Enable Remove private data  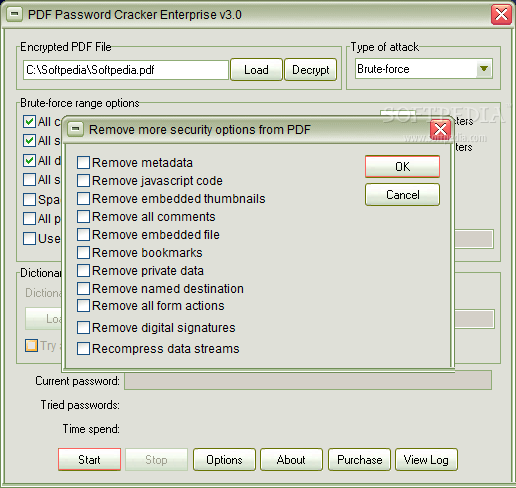83,271
